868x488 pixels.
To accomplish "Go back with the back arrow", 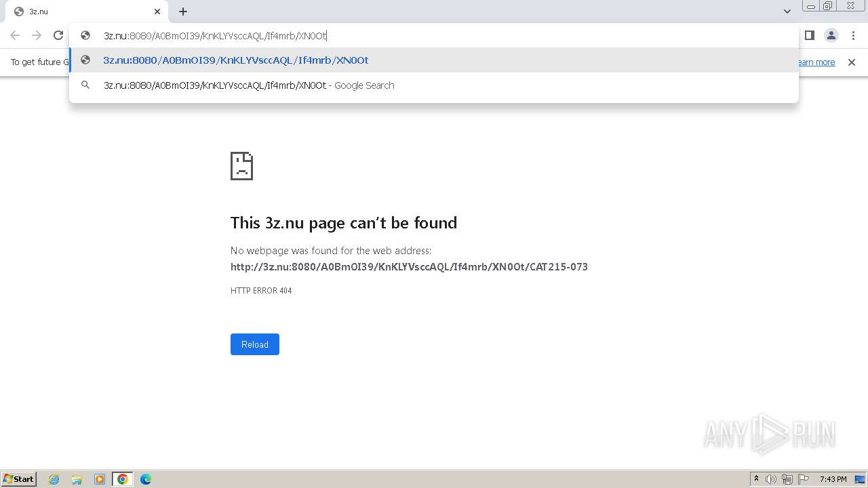I will pyautogui.click(x=15, y=35).
